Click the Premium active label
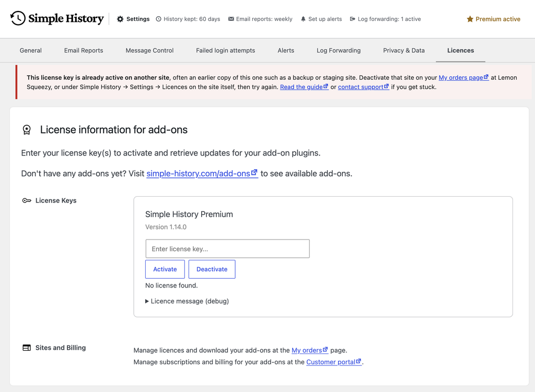 [x=498, y=19]
